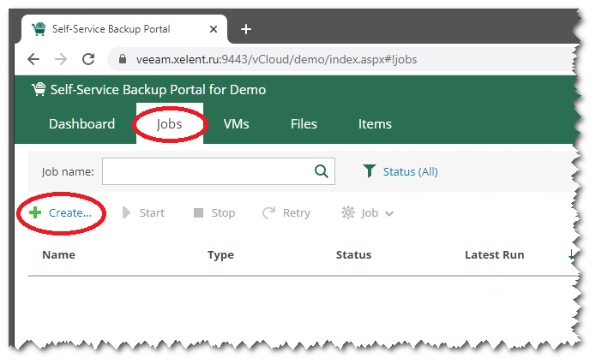
Task: Click the Stop button label
Action: click(223, 213)
